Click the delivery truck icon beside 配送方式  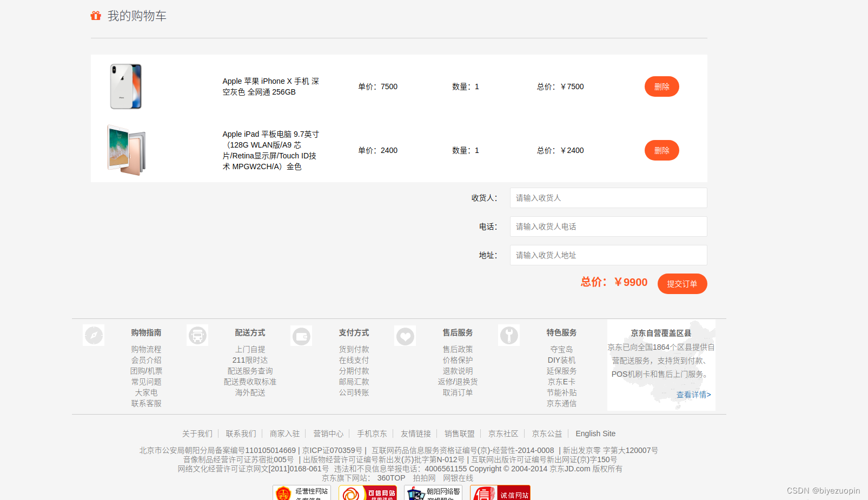tap(197, 335)
